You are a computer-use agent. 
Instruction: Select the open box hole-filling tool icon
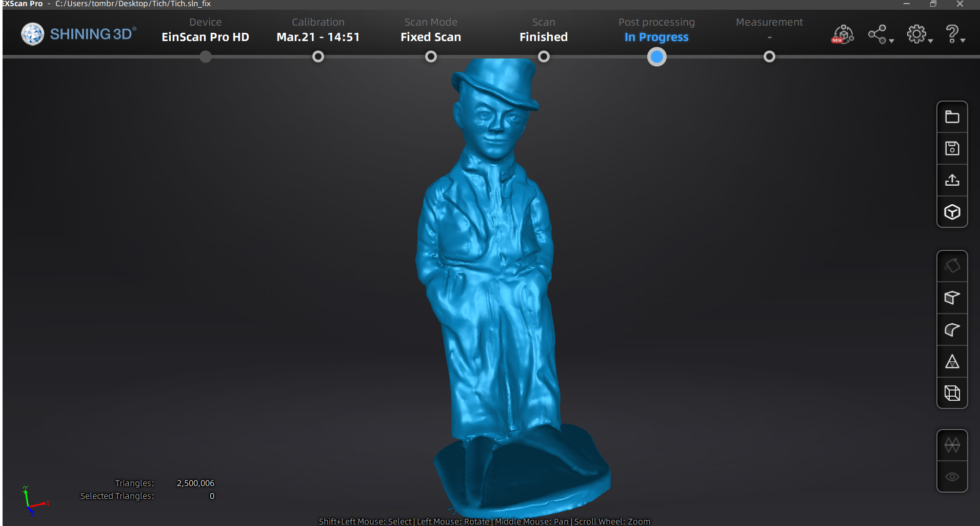point(952,298)
